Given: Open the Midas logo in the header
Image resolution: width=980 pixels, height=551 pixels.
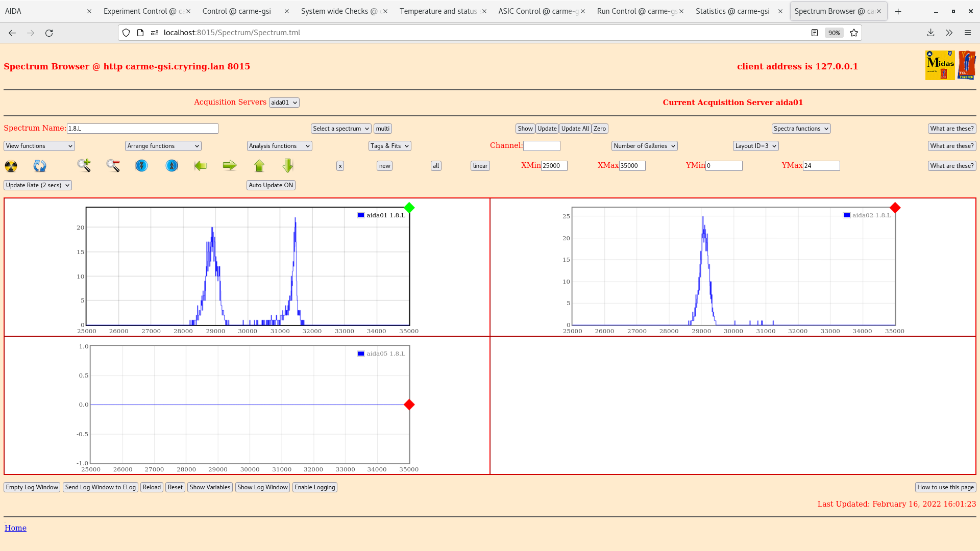Looking at the screenshot, I should coord(940,65).
